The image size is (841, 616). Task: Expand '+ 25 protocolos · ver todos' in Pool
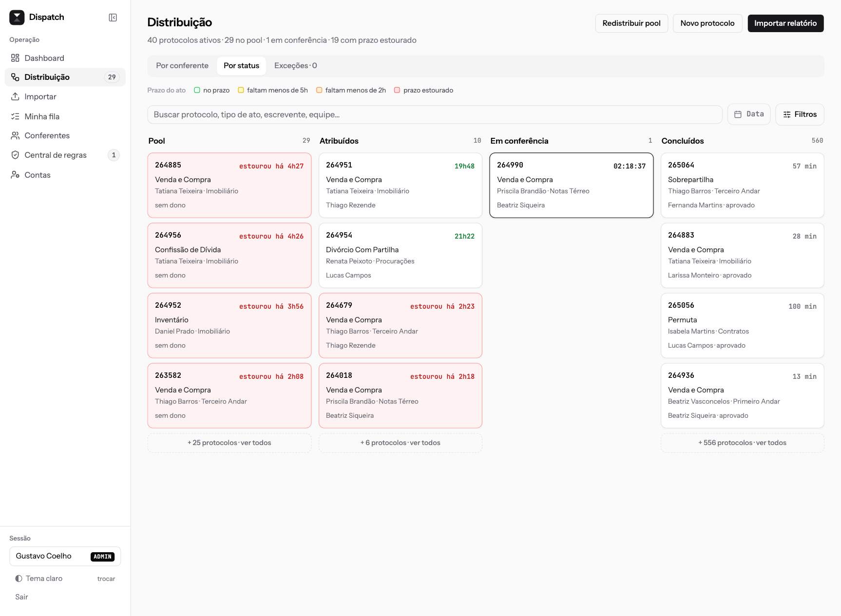(229, 443)
